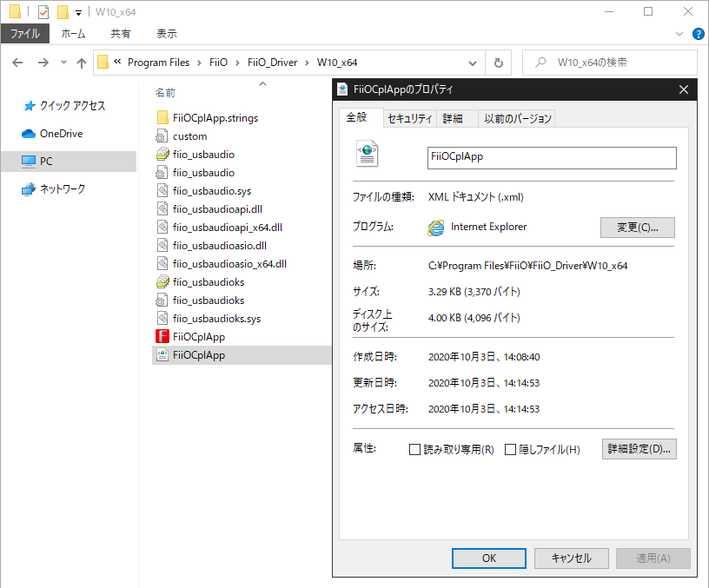The image size is (709, 588).
Task: Toggle the 隠しファイル(H) checkbox
Action: click(x=510, y=449)
